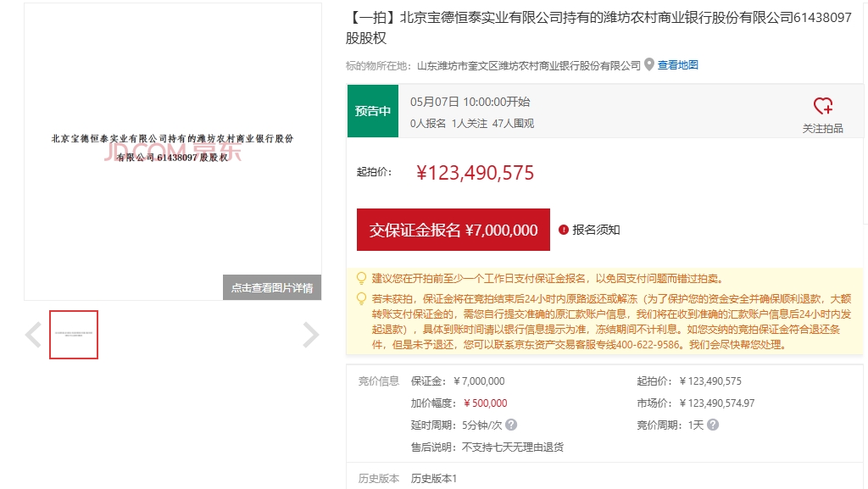Click the previous image arrow below the main picture
The height and width of the screenshot is (489, 868).
point(33,335)
